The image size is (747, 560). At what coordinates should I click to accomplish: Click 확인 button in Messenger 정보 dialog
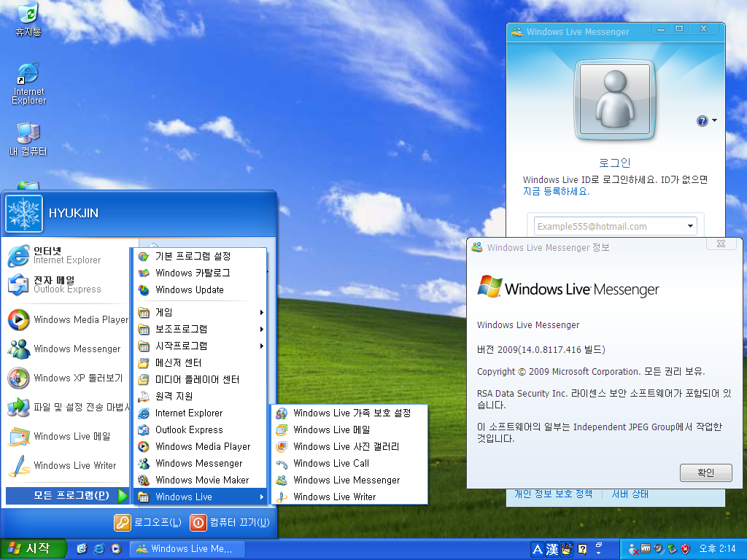pos(705,472)
